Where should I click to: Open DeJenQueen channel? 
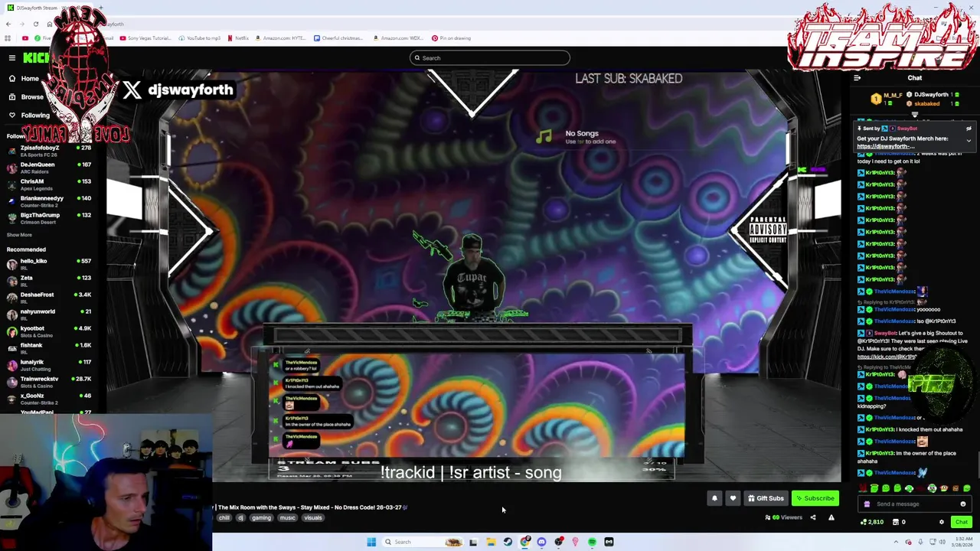(x=50, y=168)
